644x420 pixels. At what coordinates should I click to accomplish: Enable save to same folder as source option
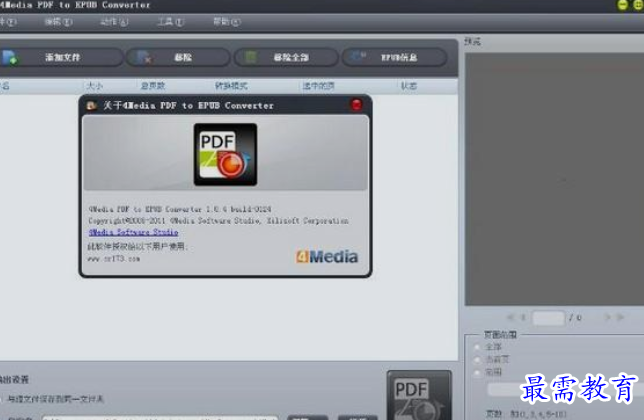53,399
